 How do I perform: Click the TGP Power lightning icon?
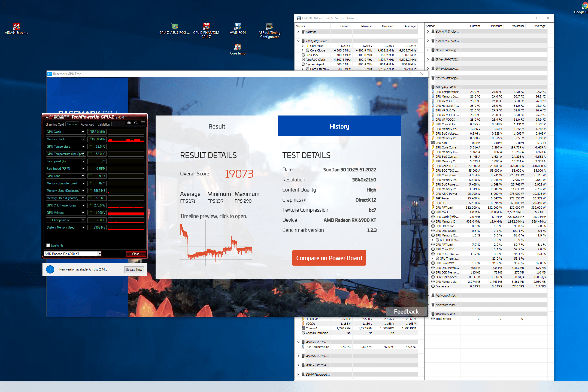433,198
